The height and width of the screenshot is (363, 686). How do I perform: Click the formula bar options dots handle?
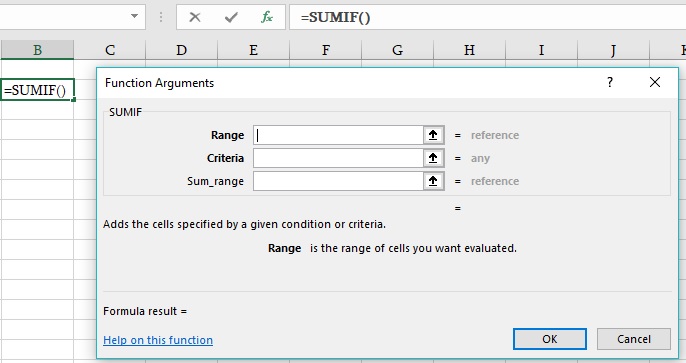pos(161,17)
